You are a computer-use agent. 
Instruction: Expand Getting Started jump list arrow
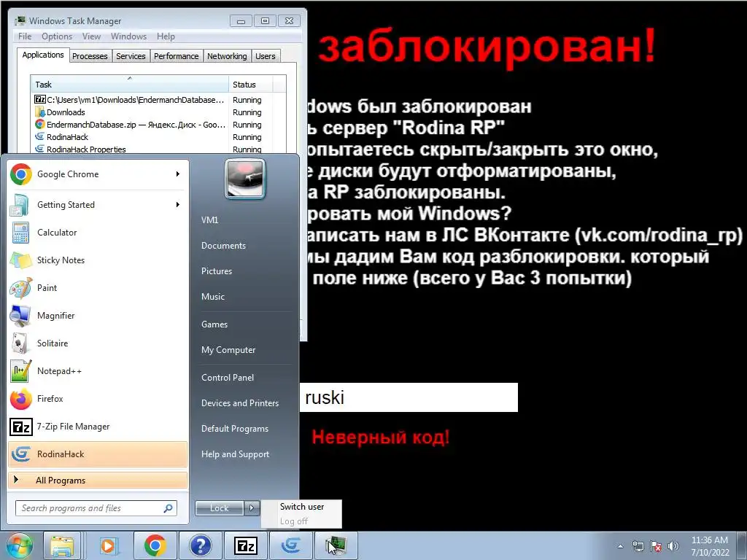click(178, 205)
